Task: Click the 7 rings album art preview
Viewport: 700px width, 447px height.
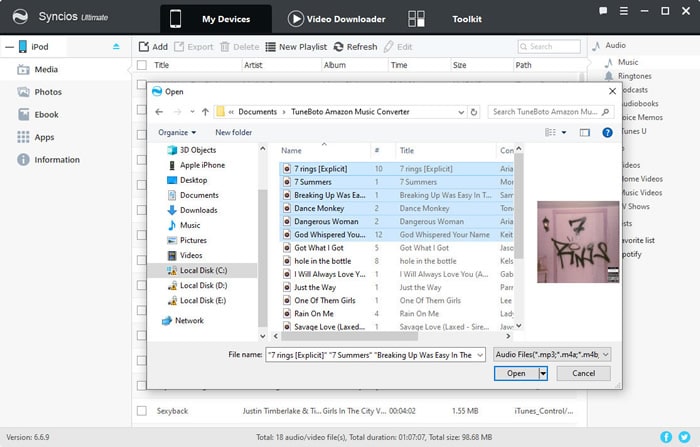Action: coord(578,242)
